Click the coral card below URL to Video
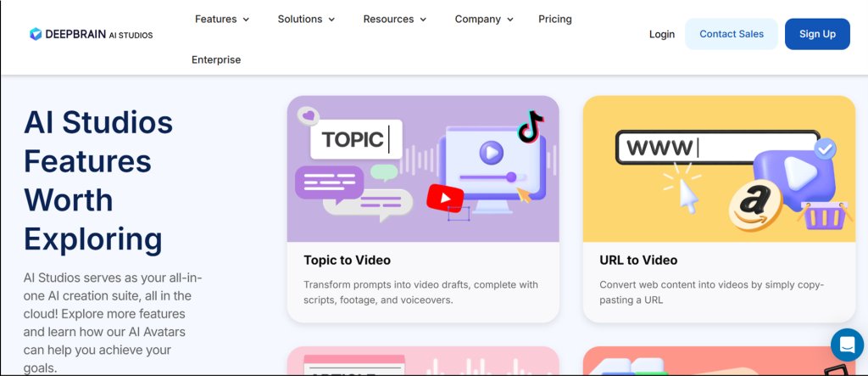This screenshot has width=868, height=376. [719, 361]
